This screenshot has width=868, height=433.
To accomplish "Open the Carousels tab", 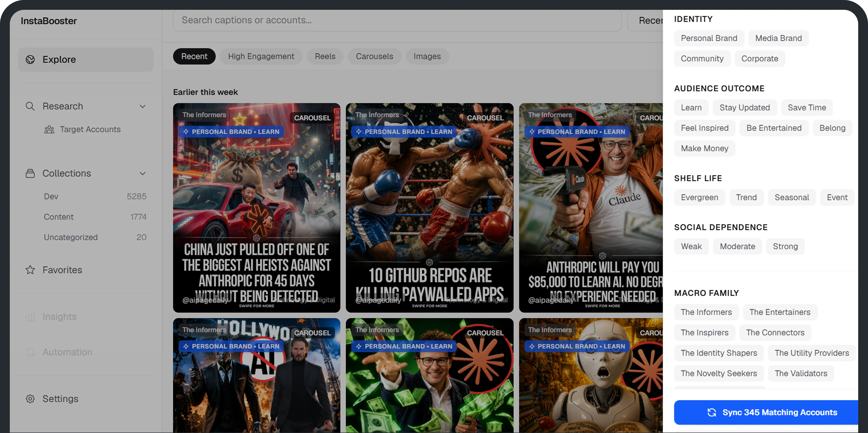I will pyautogui.click(x=374, y=56).
